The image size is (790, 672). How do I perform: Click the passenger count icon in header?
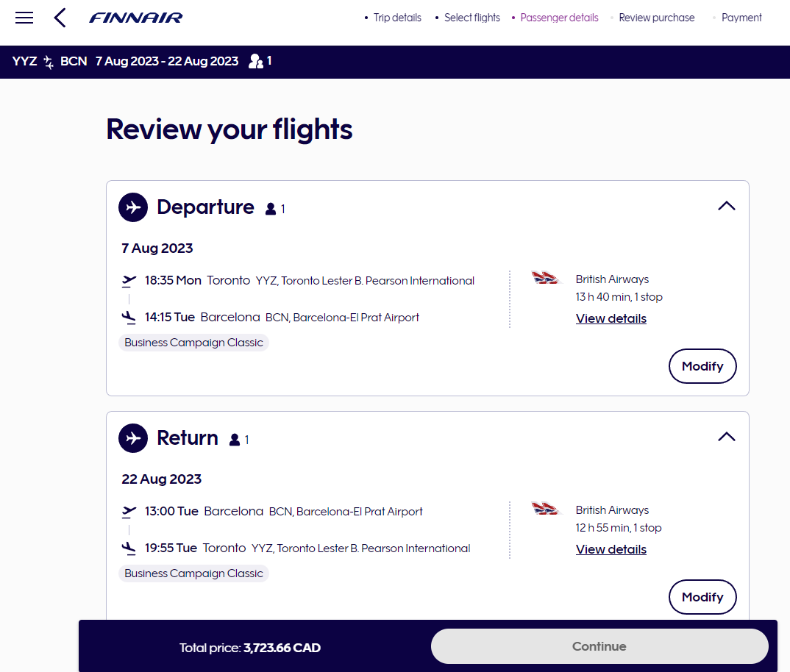(x=256, y=61)
